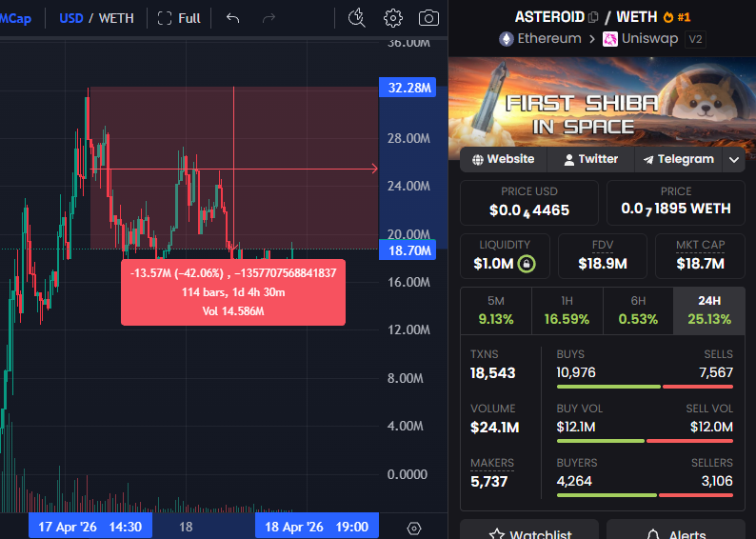Select the 24H timeframe tab

pos(709,310)
